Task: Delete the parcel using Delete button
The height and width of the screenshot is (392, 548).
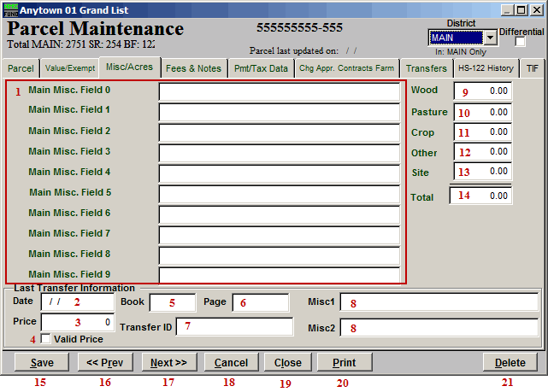Action: 510,363
